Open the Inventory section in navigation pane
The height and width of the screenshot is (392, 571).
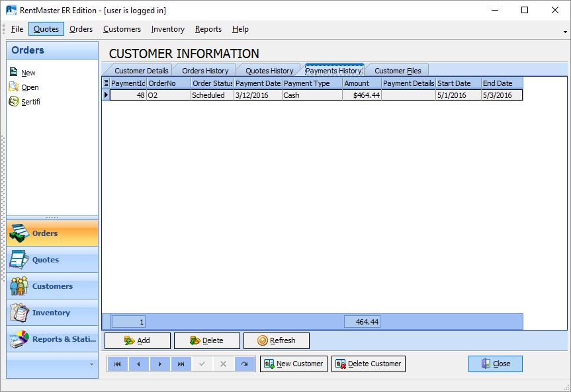pyautogui.click(x=52, y=313)
